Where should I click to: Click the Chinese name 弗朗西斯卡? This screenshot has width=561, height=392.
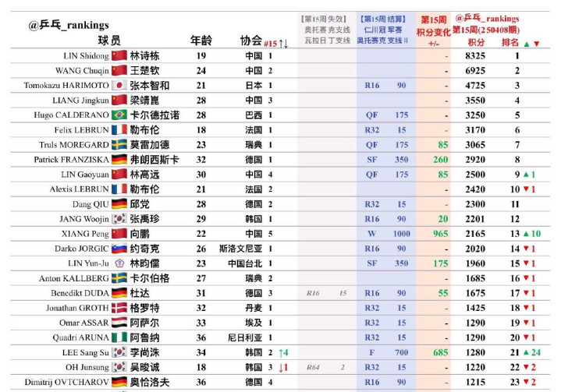click(154, 160)
